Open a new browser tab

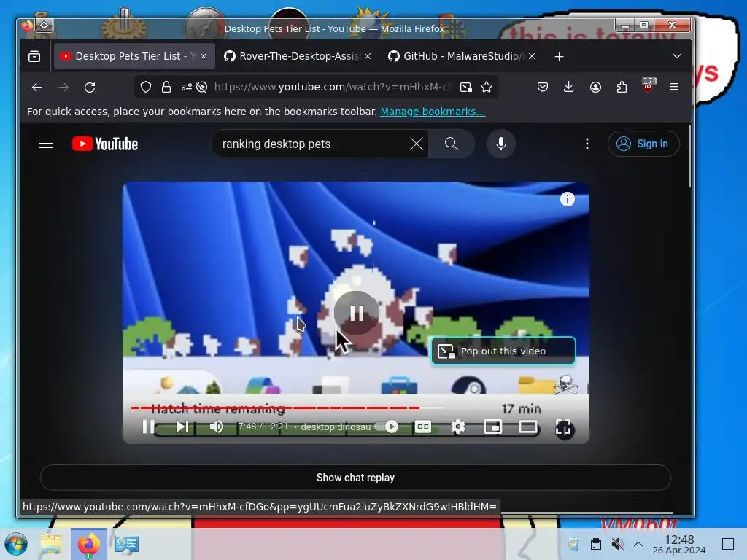559,57
